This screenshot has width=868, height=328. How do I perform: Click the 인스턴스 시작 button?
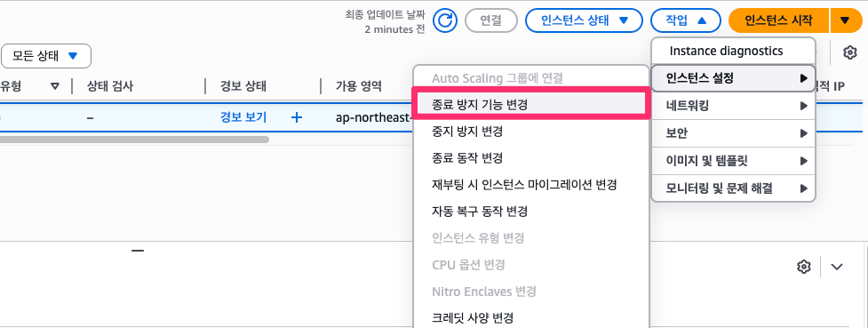point(779,21)
